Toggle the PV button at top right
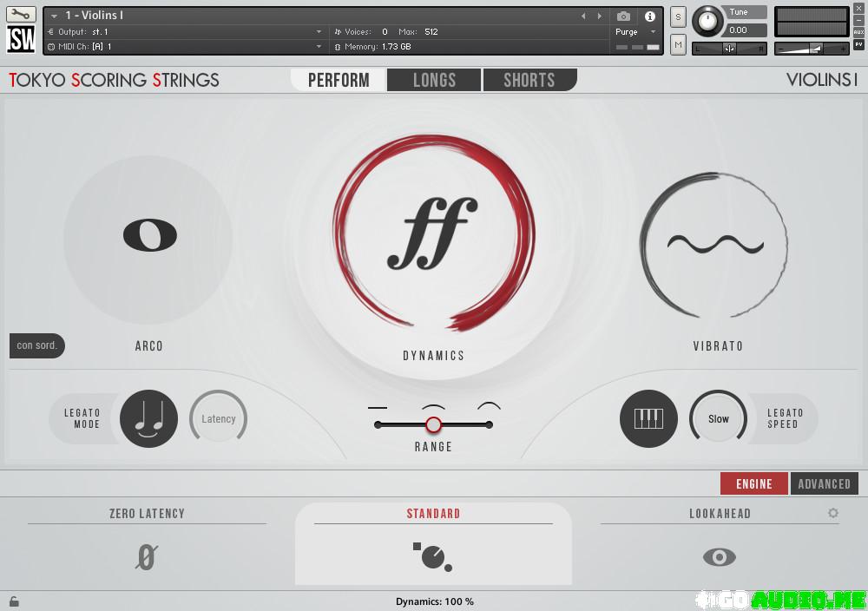Screen dimensions: 868x611 pyautogui.click(x=858, y=44)
